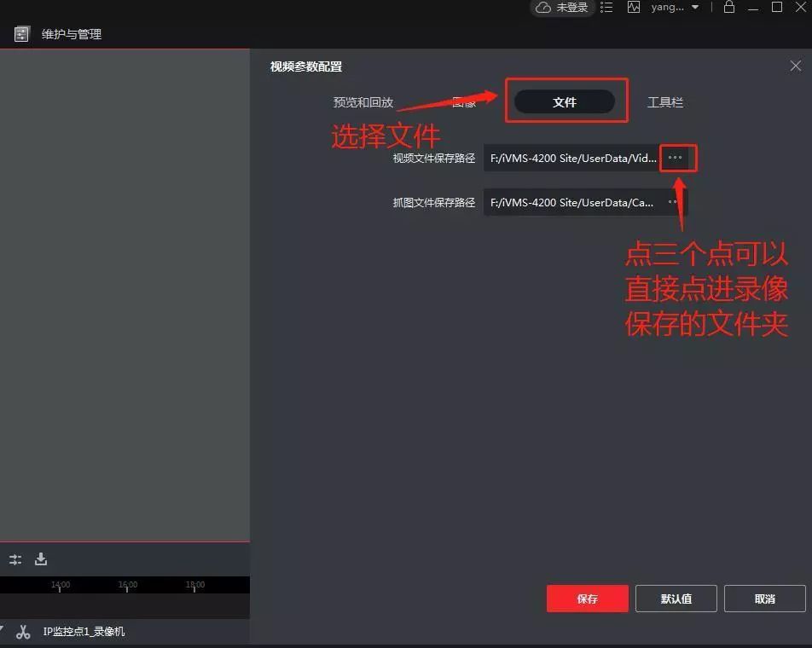
Task: Select the 文件 tab
Action: pyautogui.click(x=565, y=102)
